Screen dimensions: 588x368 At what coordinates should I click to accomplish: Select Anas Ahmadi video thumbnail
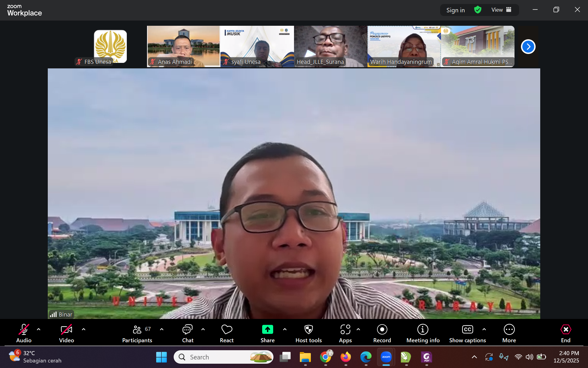[x=183, y=46]
